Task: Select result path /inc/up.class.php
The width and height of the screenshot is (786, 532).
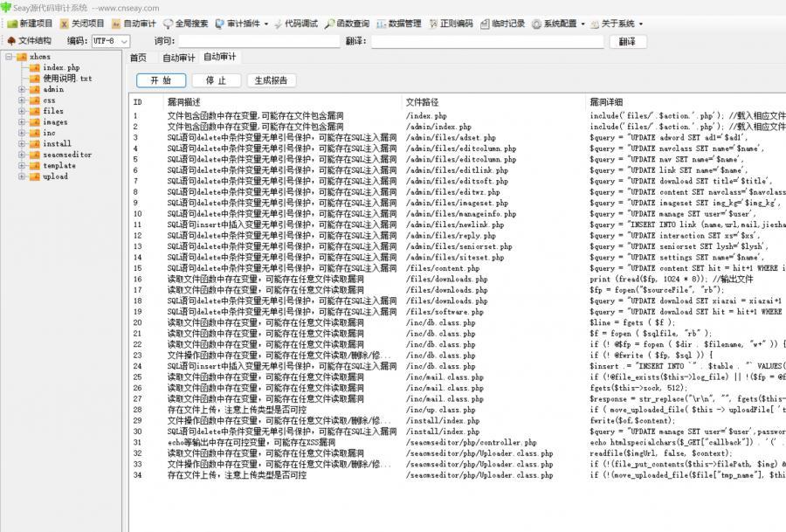Action: coord(441,410)
